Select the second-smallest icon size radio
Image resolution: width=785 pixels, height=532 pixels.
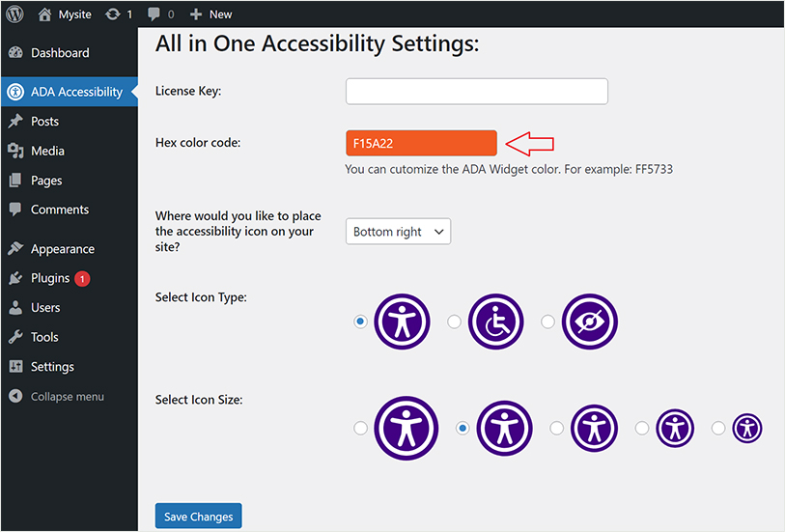click(642, 428)
